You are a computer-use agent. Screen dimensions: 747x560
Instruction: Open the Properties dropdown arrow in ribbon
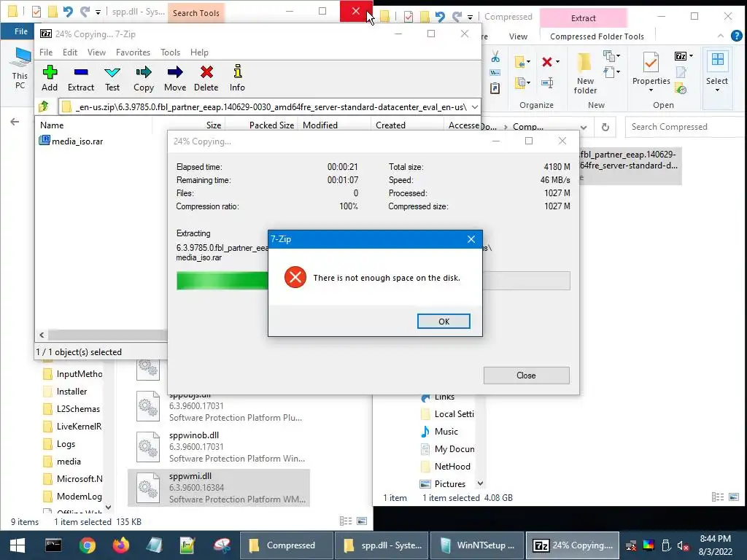[651, 90]
